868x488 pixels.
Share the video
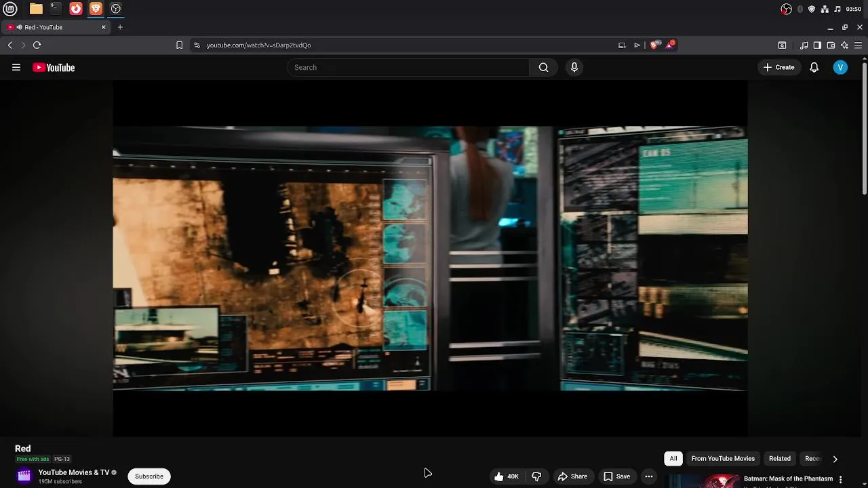pyautogui.click(x=572, y=476)
